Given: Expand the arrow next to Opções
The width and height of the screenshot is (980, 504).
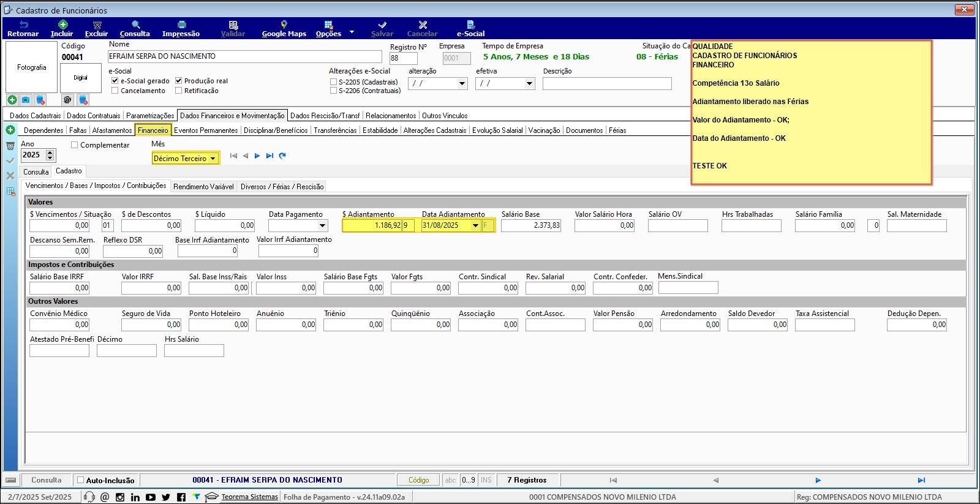Looking at the screenshot, I should tap(352, 31).
